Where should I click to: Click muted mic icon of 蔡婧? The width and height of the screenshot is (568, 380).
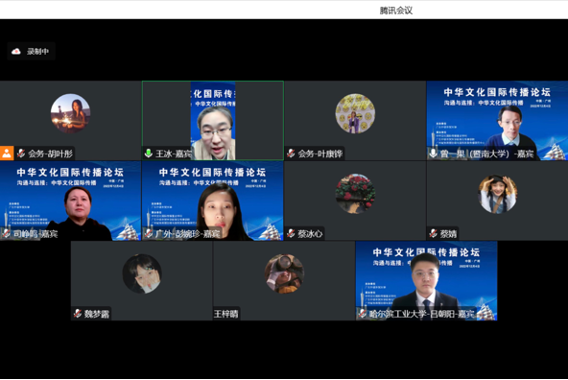pos(433,234)
